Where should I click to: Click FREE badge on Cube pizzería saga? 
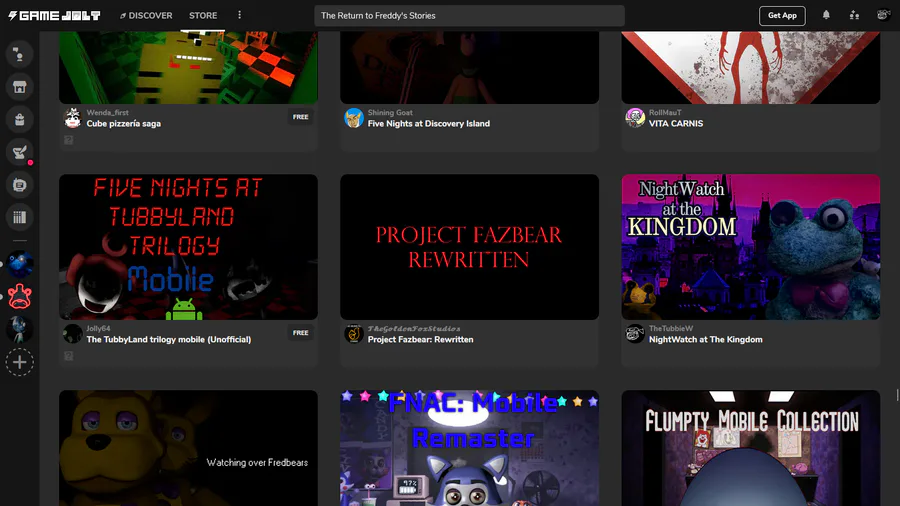pos(300,117)
